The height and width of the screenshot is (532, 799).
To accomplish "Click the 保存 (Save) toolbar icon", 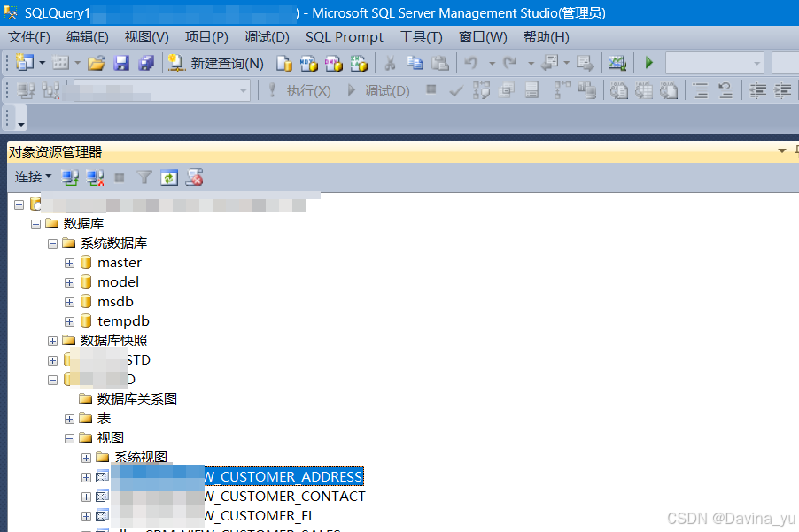I will click(x=121, y=63).
